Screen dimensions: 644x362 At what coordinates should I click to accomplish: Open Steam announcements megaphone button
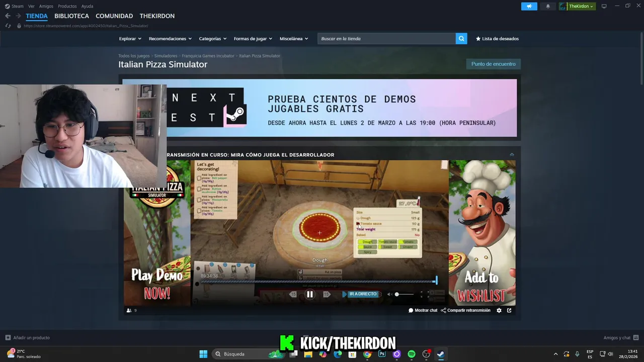pyautogui.click(x=529, y=6)
